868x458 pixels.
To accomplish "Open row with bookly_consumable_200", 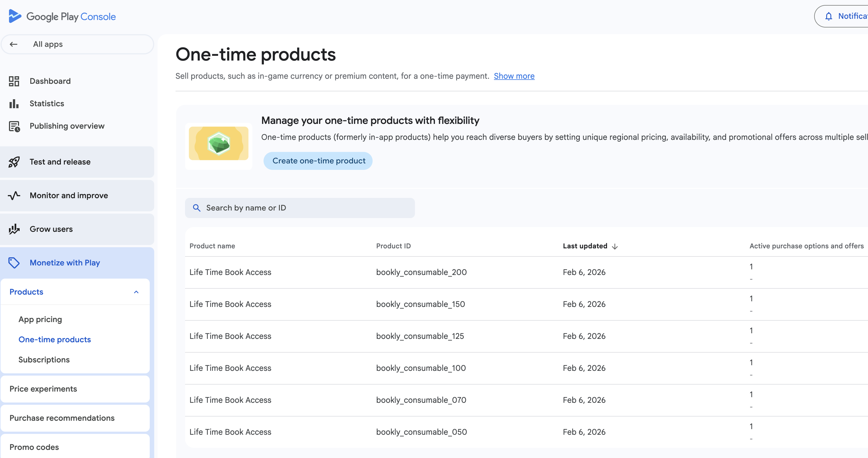I will point(526,272).
